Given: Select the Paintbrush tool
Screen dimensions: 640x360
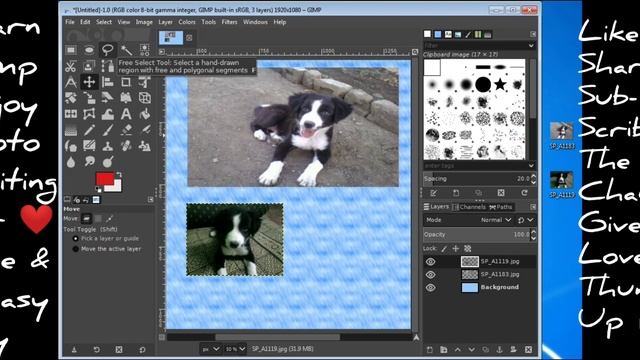Looking at the screenshot, I should (107, 130).
